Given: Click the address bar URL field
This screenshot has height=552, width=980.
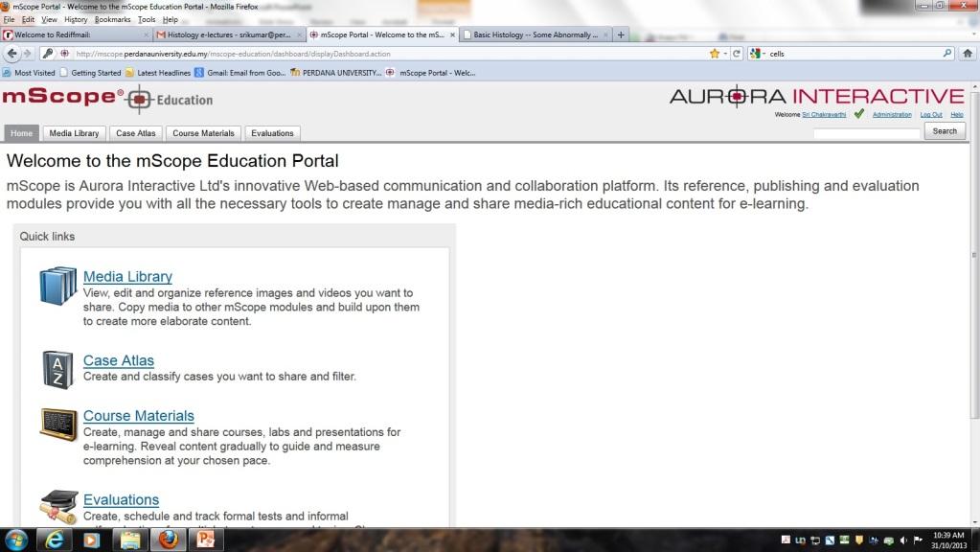Looking at the screenshot, I should point(391,54).
